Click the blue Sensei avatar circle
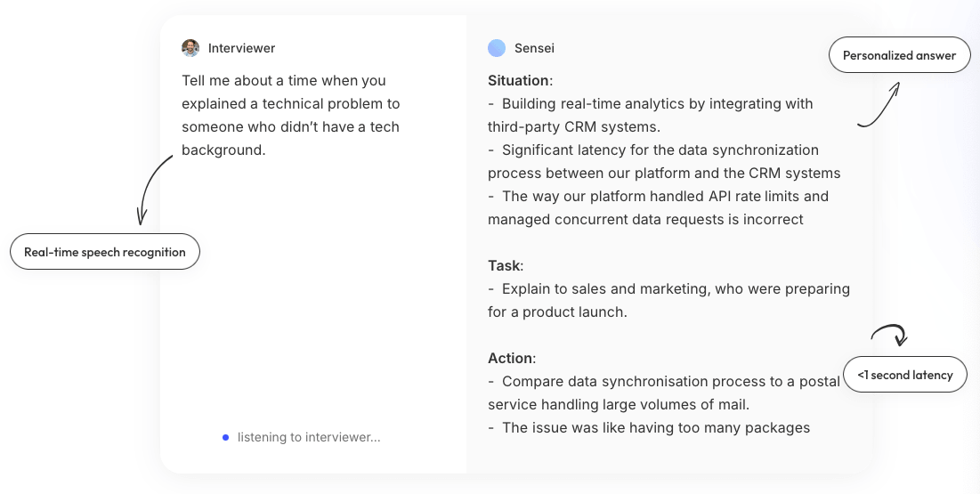This screenshot has height=494, width=980. pyautogui.click(x=497, y=48)
